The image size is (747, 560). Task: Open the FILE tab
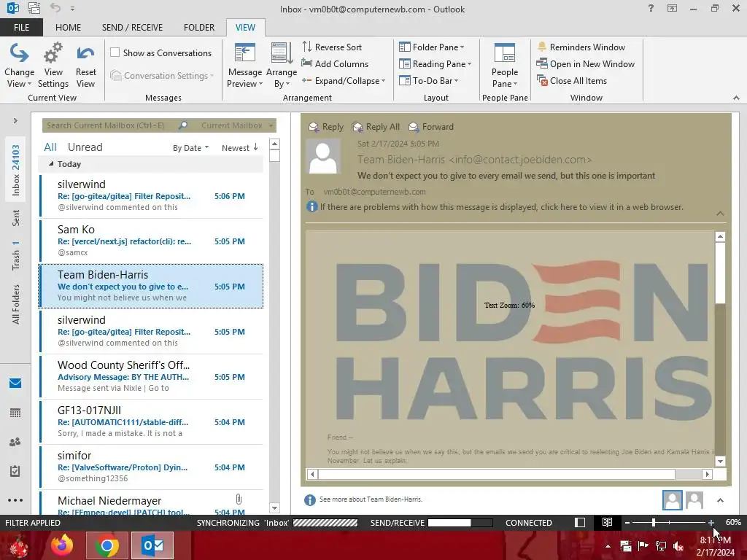tap(21, 28)
